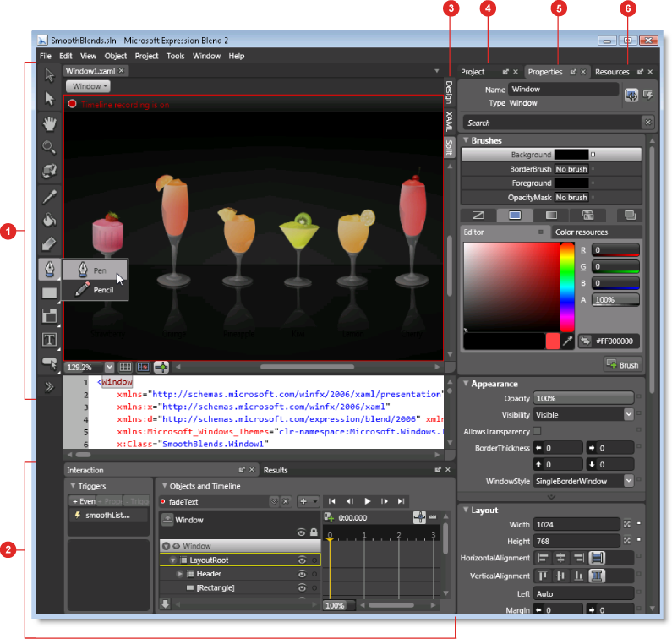The height and width of the screenshot is (639, 672).
Task: Click the TextBox tool icon
Action: click(50, 341)
